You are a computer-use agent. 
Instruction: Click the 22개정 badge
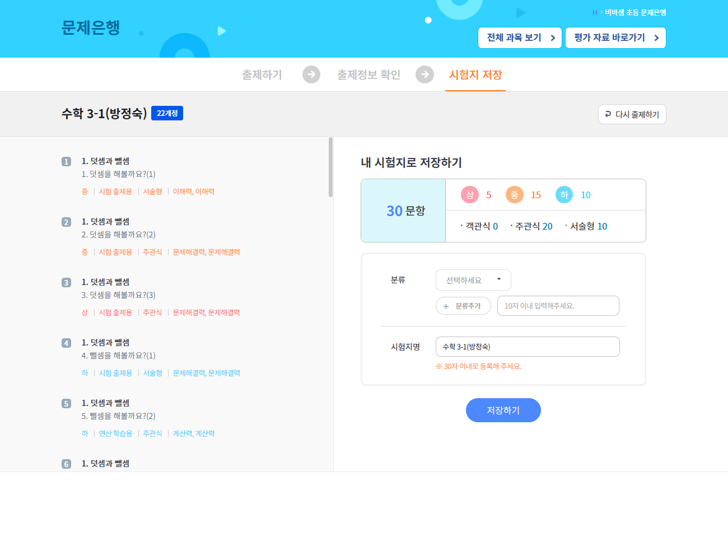(167, 113)
